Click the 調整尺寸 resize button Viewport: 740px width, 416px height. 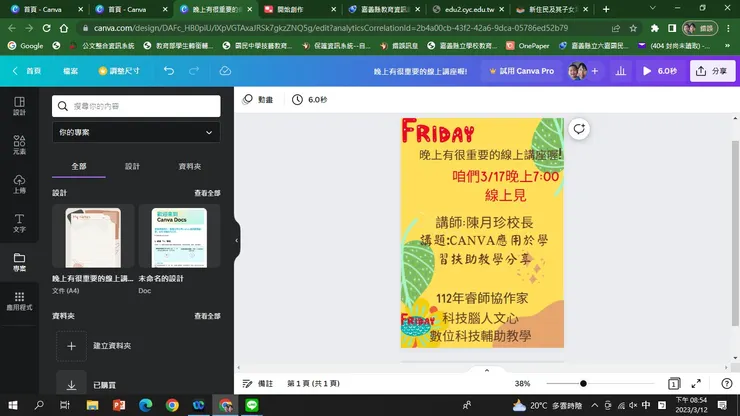[119, 71]
